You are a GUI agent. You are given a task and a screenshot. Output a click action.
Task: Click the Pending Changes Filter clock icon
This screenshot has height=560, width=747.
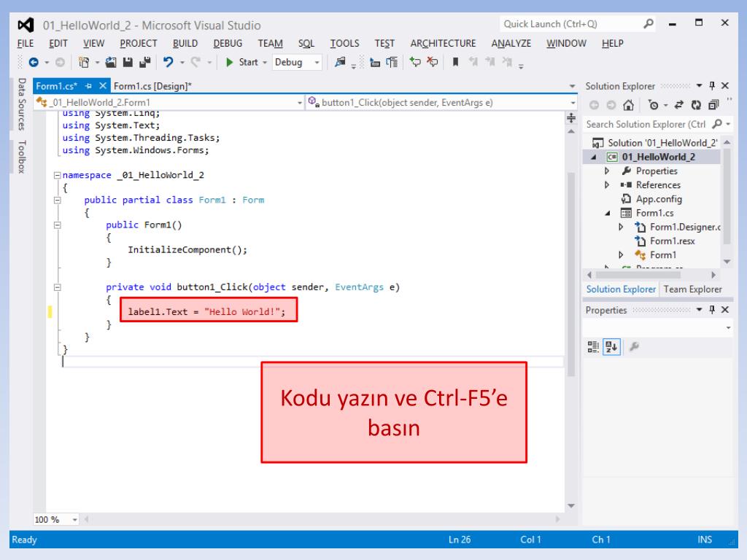tap(654, 105)
